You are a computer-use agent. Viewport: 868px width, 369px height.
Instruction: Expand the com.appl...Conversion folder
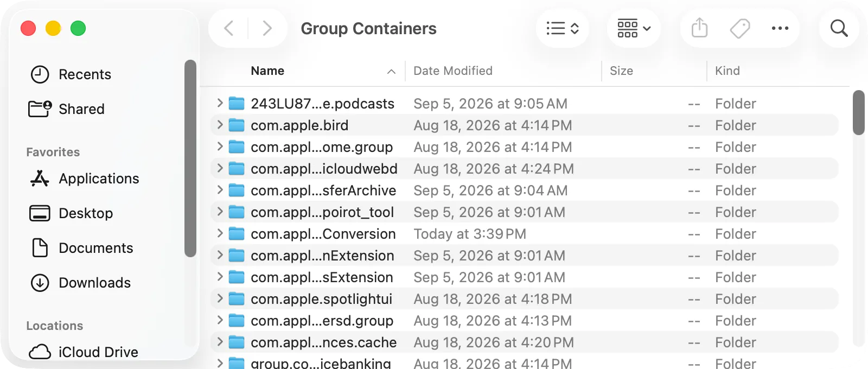point(220,233)
